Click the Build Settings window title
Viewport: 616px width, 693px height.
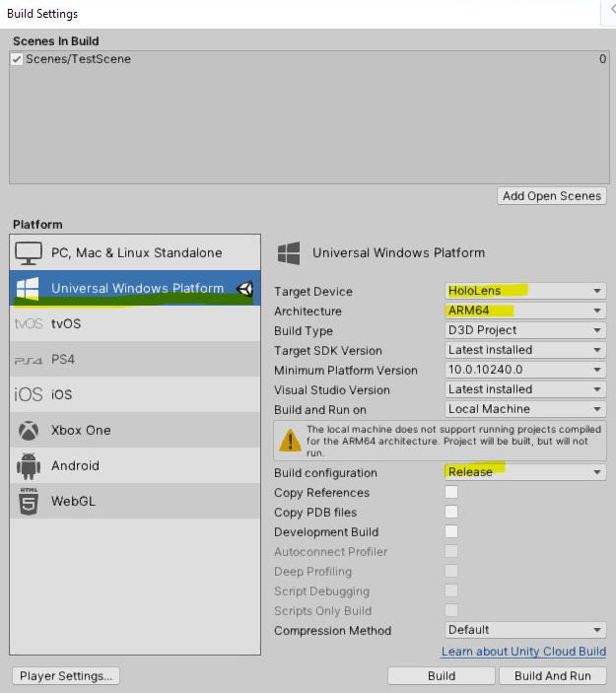point(42,14)
